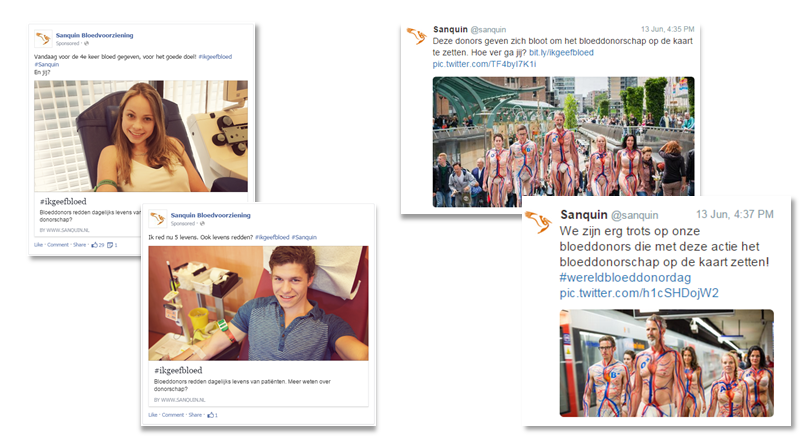Image resolution: width=808 pixels, height=447 pixels.
Task: Click Sanquin bird avatar in 4:37 PM tweet
Action: pyautogui.click(x=539, y=223)
